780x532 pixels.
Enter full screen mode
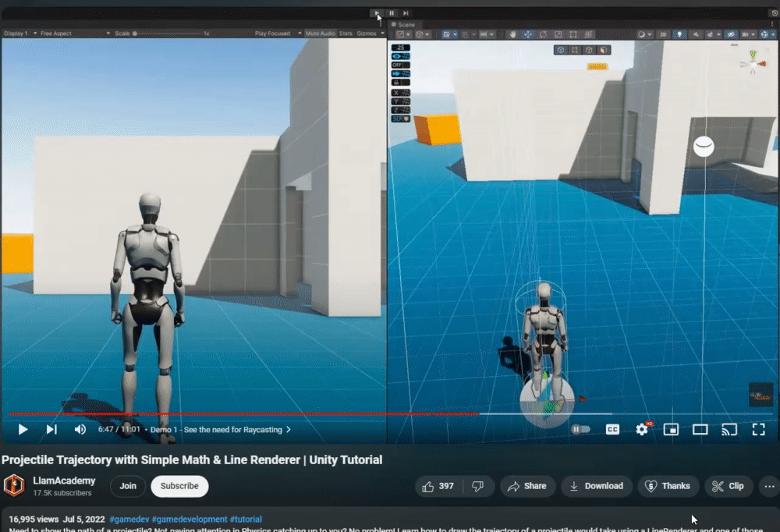point(759,430)
